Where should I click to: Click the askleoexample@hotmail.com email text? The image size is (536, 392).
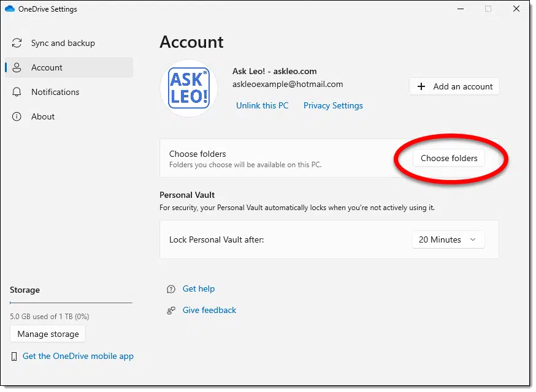point(288,85)
